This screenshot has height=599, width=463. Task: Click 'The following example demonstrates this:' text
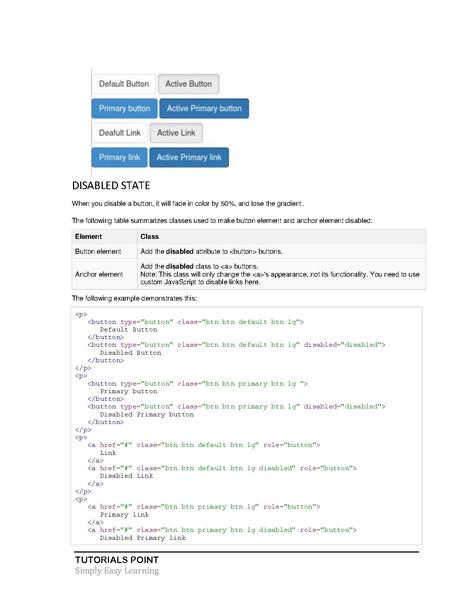(134, 298)
